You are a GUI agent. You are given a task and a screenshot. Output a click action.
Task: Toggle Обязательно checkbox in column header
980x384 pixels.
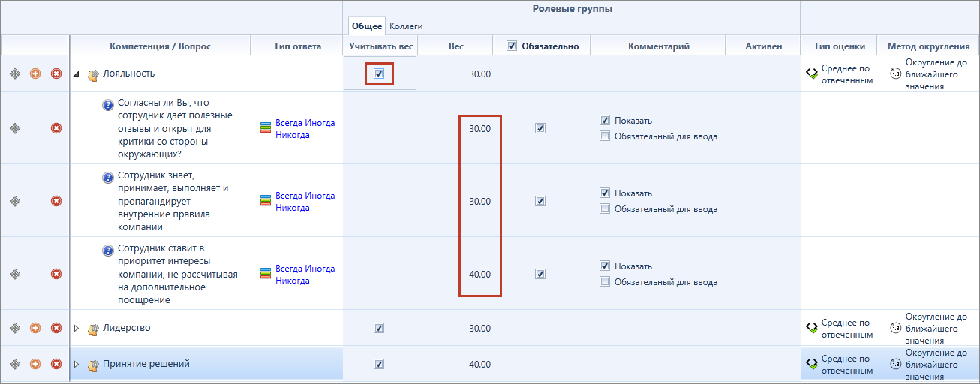click(x=512, y=46)
